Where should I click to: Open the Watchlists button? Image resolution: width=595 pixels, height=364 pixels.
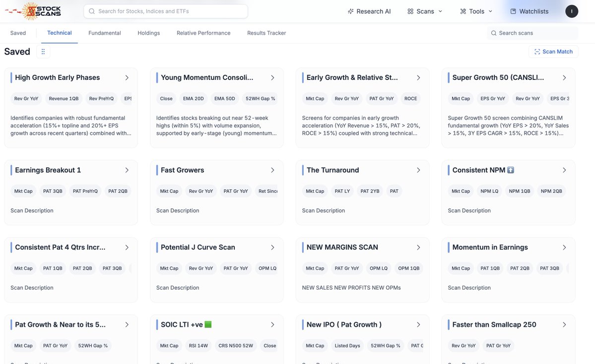[x=529, y=11]
